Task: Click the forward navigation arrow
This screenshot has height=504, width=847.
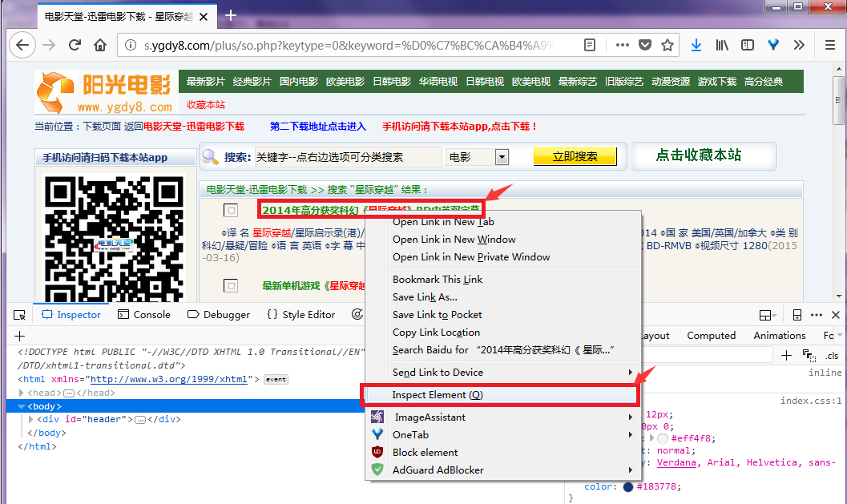Action: click(49, 45)
